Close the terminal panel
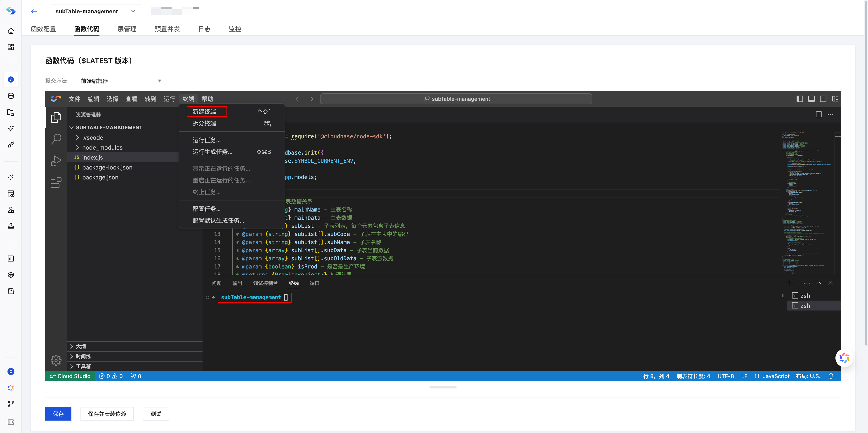The image size is (868, 433). (831, 283)
